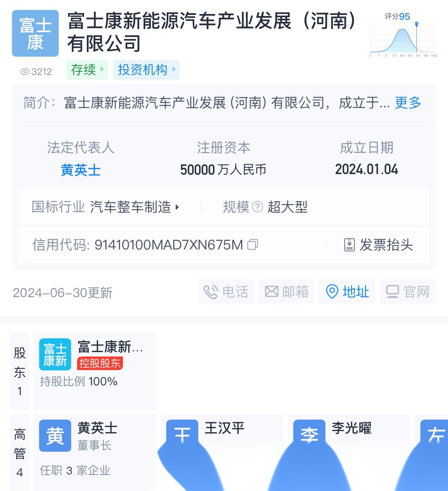Viewport: 448px width, 491px height.
Task: Open shareholder 富士康新 logo icon
Action: (55, 354)
